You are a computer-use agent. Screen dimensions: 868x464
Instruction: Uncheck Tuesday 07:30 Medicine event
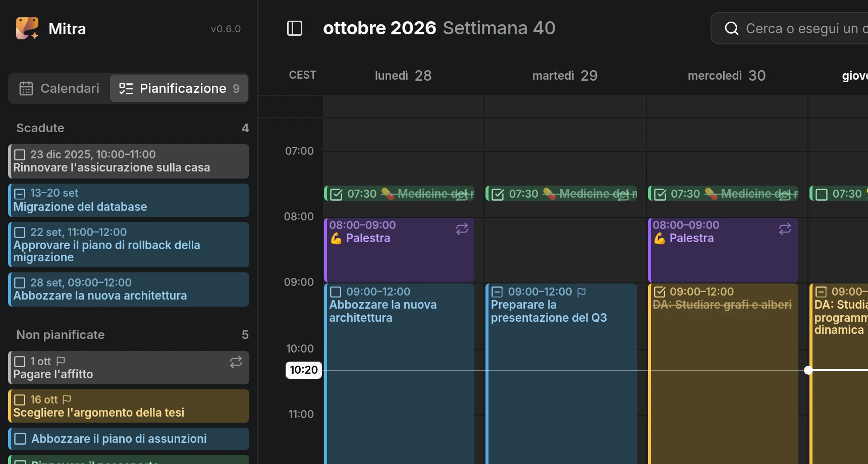pos(498,194)
